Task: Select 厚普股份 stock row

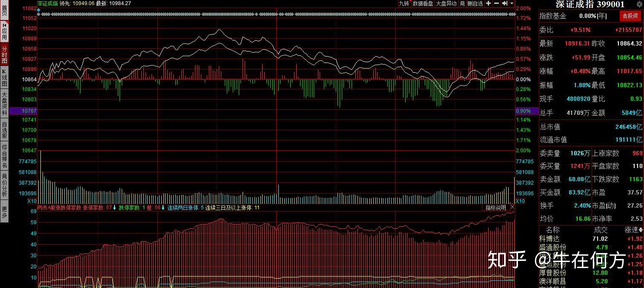Action: (x=591, y=273)
